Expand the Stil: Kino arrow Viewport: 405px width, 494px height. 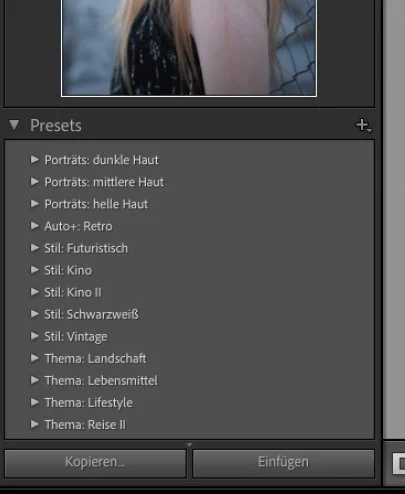[x=35, y=270]
